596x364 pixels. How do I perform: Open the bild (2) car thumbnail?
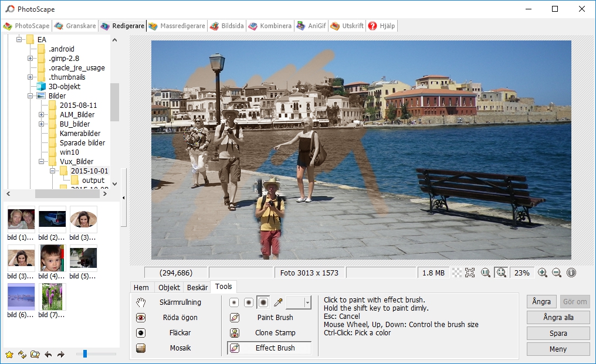click(x=52, y=219)
